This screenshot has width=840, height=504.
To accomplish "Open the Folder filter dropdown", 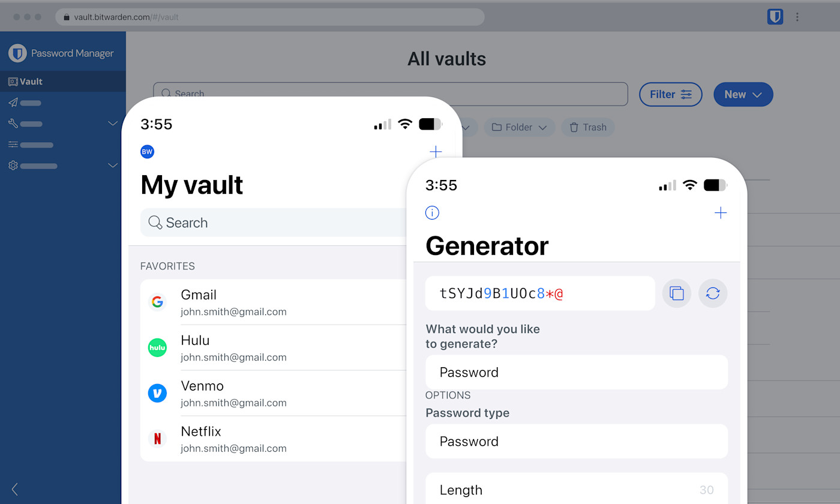I will pos(520,127).
